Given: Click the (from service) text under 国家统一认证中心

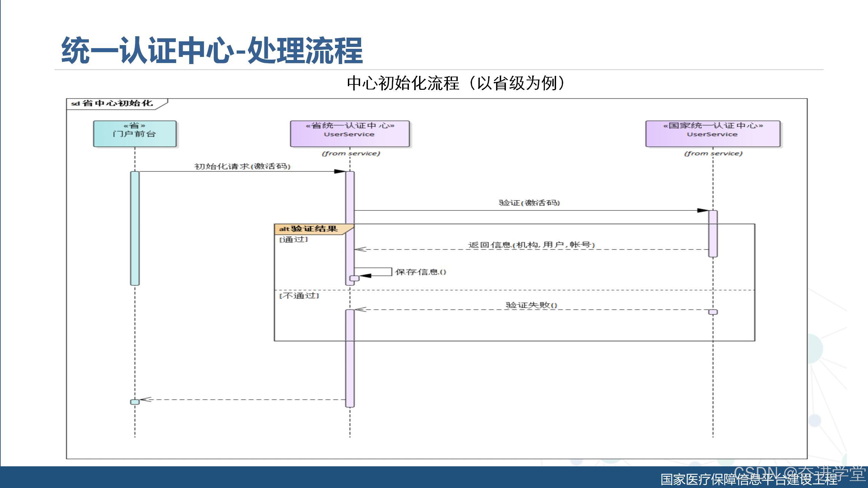Looking at the screenshot, I should pos(713,153).
